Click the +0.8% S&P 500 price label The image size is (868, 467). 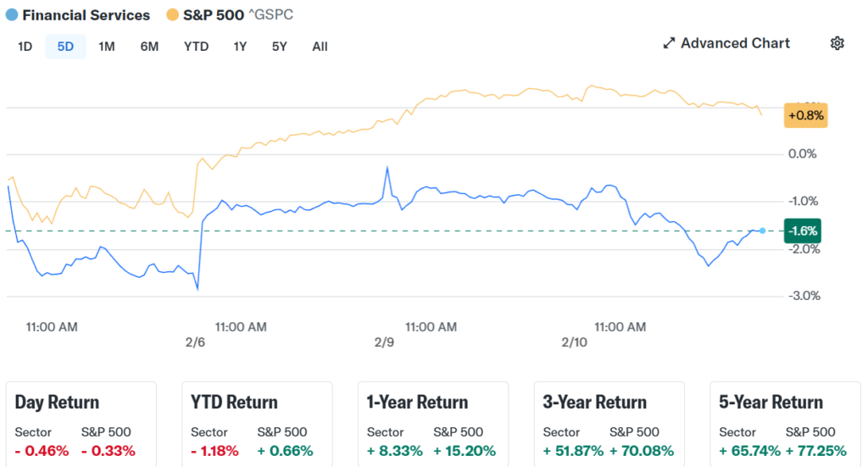(x=805, y=114)
